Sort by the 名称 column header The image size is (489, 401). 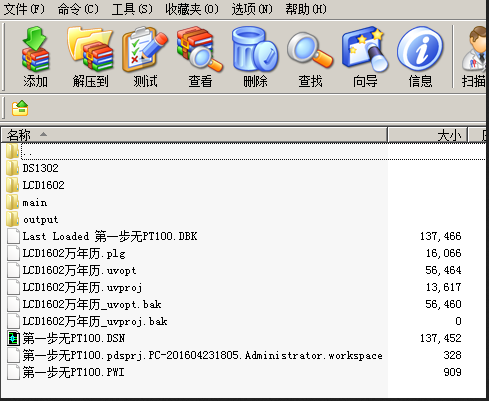pos(194,135)
